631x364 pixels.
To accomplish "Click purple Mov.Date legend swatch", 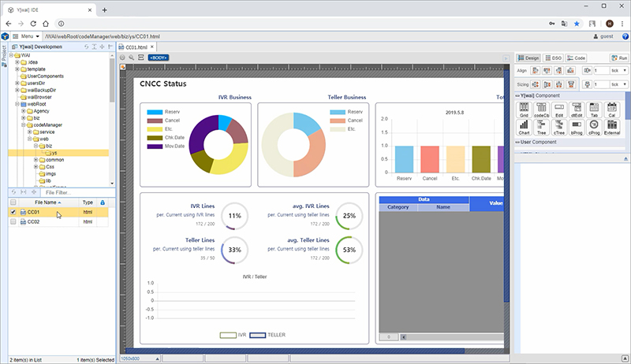I will click(155, 146).
